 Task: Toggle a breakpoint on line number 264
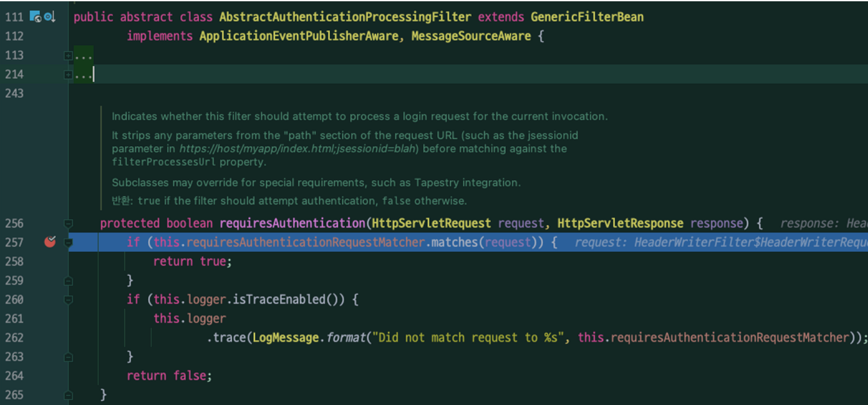(14, 376)
